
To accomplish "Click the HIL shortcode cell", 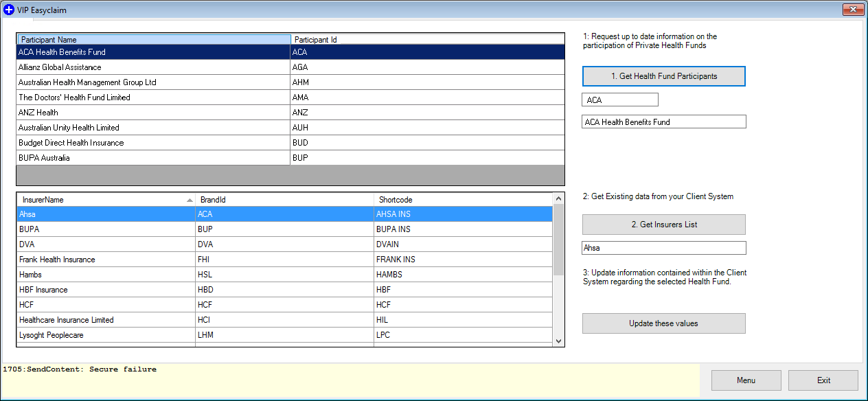I will pos(463,320).
